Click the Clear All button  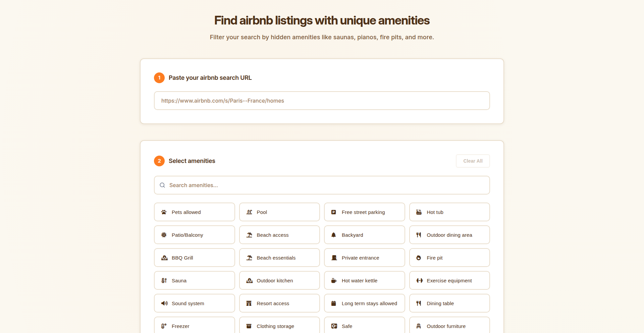click(473, 161)
